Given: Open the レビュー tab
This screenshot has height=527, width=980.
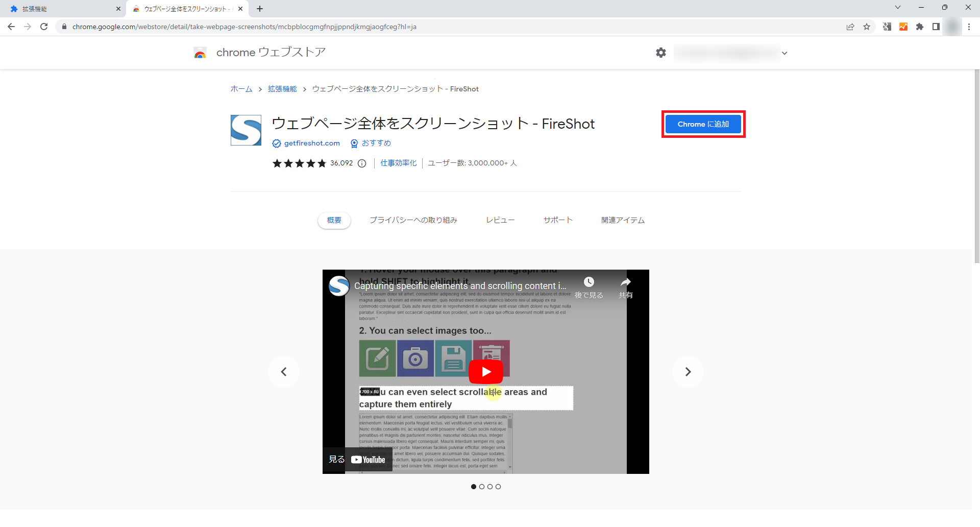Looking at the screenshot, I should click(500, 220).
